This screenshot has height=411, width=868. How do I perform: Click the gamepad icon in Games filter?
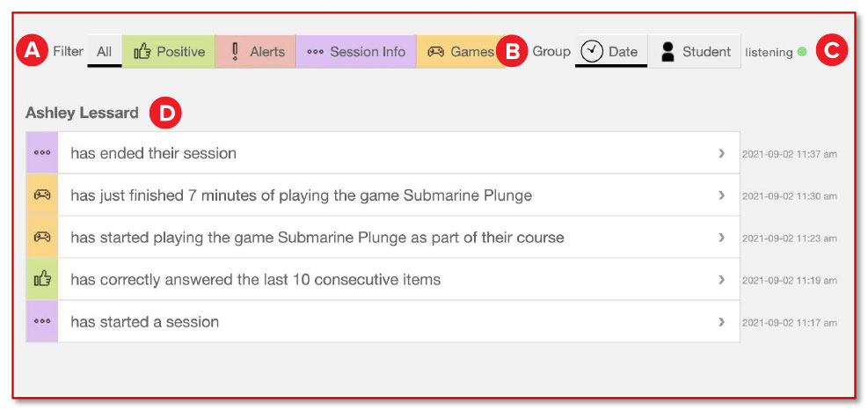pyautogui.click(x=436, y=52)
